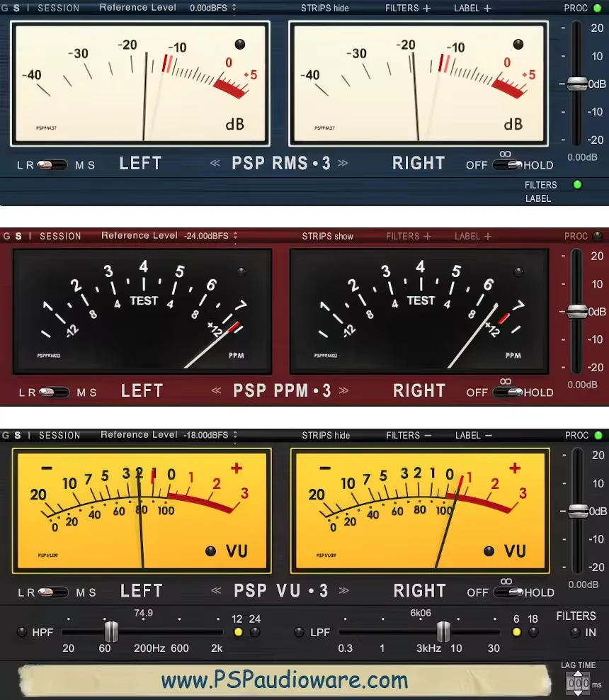Screen dimensions: 609x700
Task: Click STRIPS hide in RMS plugin
Action: (325, 8)
